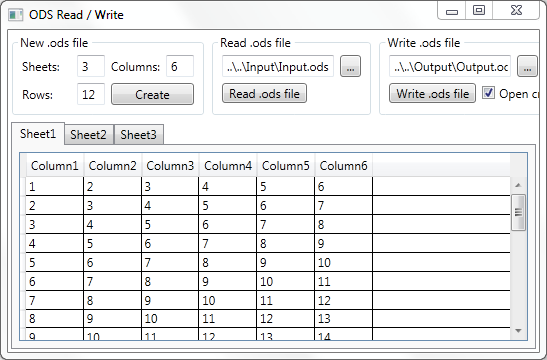The height and width of the screenshot is (360, 547).
Task: Click the Input.ods path text field
Action: point(278,66)
